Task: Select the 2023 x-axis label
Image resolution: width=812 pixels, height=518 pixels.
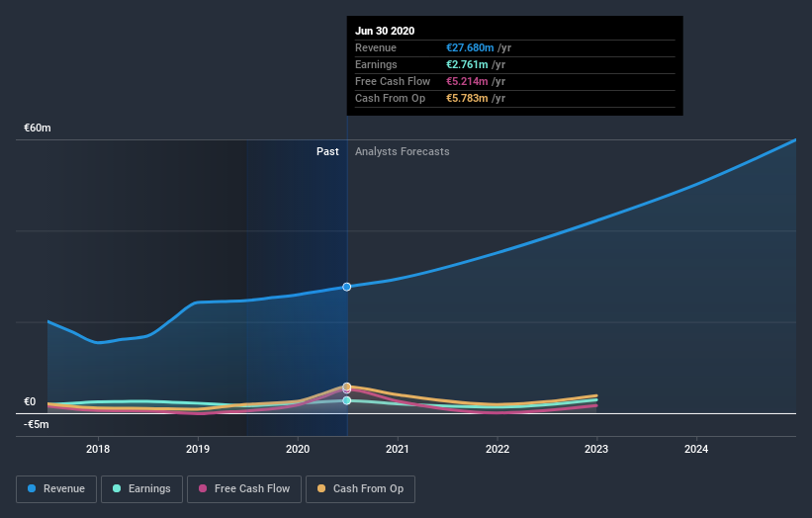Action: [596, 449]
